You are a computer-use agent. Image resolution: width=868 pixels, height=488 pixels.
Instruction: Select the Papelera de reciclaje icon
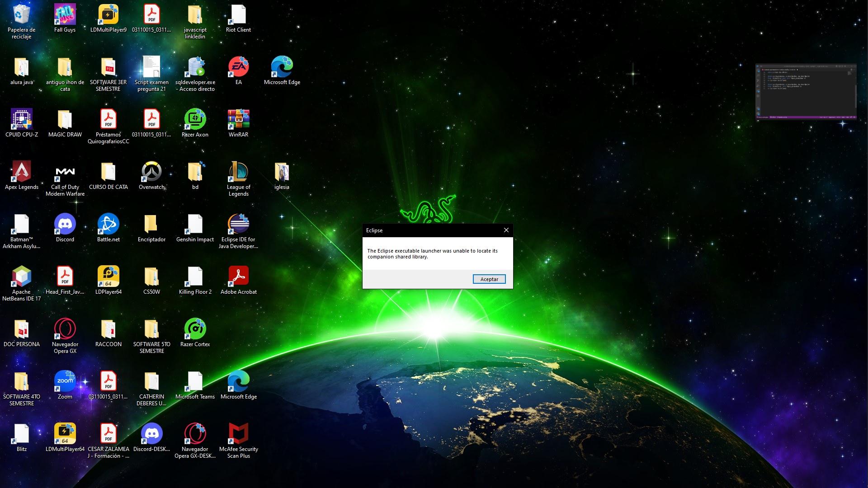tap(21, 21)
